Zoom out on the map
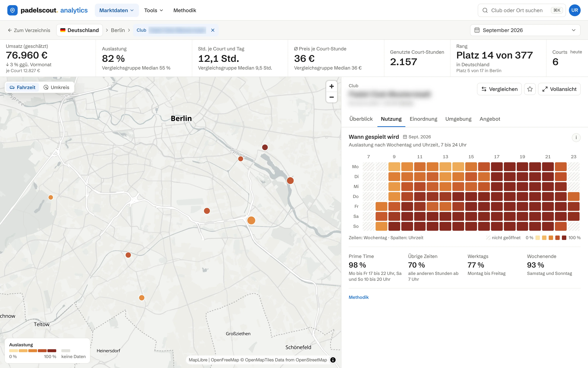Screen dimensions: 588x368 [331, 97]
